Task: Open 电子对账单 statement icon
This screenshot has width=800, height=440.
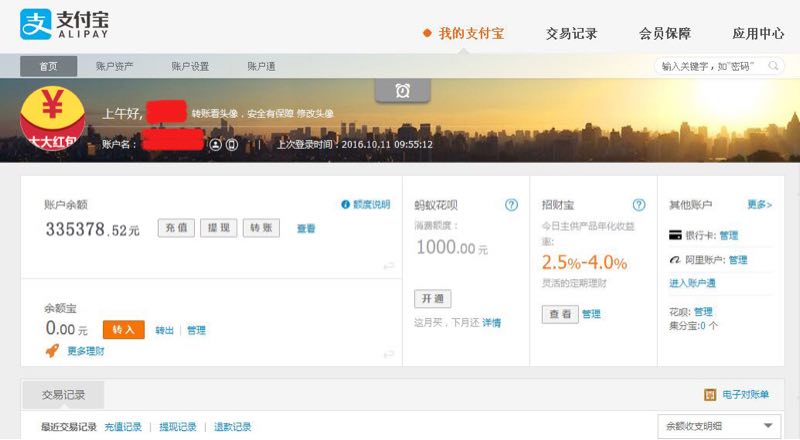Action: pos(710,395)
